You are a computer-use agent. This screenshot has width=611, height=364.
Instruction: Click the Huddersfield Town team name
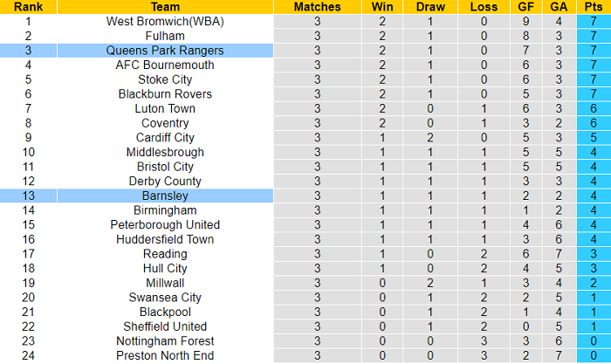coord(165,239)
